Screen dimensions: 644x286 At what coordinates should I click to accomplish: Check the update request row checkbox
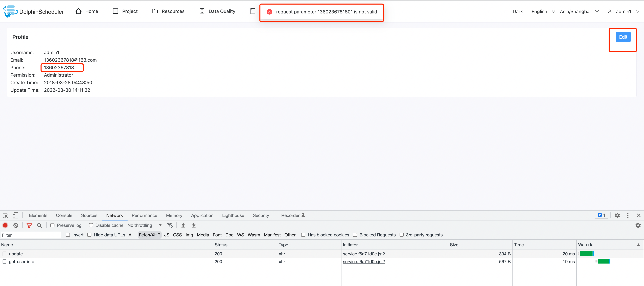pyautogui.click(x=5, y=253)
